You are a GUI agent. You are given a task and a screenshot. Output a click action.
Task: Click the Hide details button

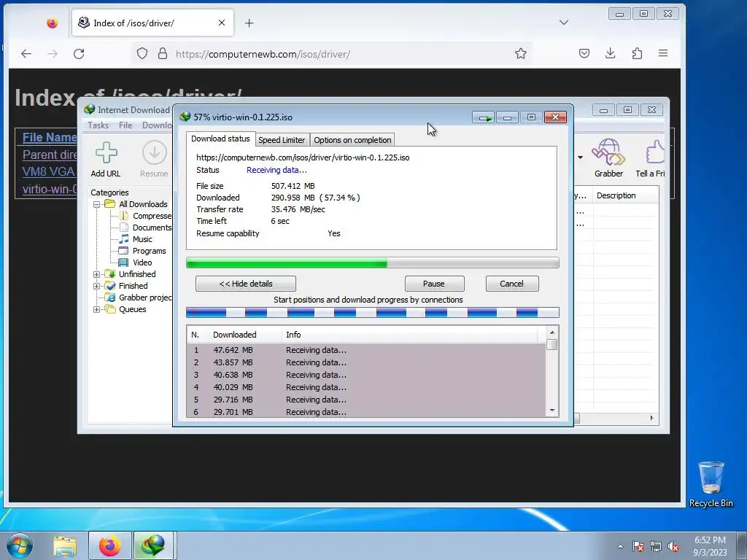246,284
